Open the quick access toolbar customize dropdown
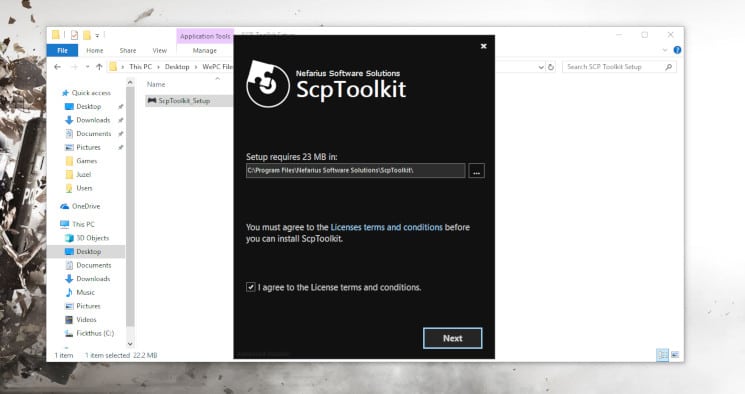 [x=97, y=36]
